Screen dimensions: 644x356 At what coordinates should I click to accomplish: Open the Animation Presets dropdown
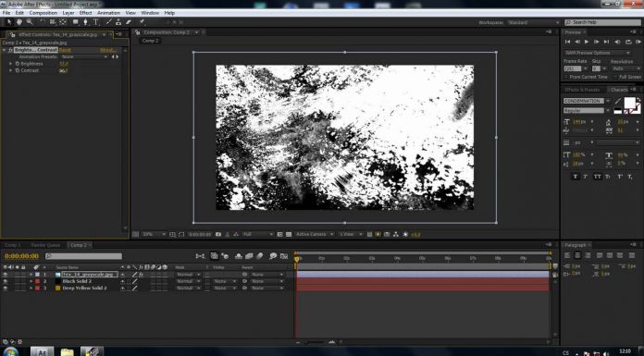pos(84,56)
